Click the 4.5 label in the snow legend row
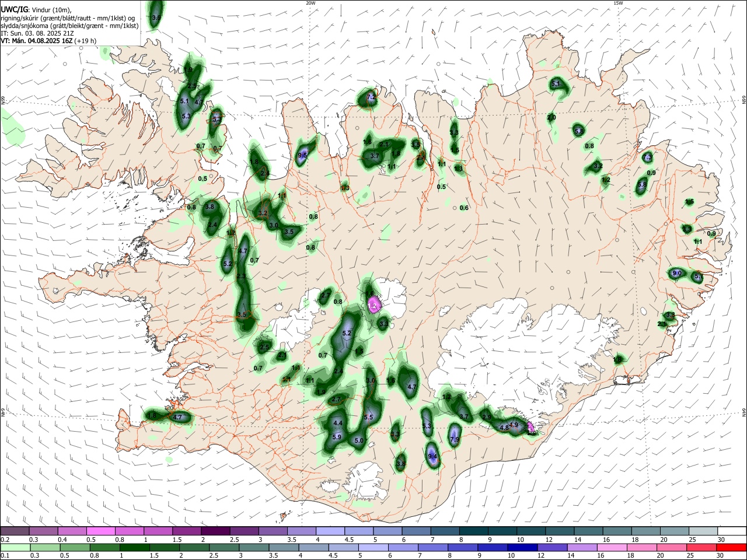Viewport: 747px width, 560px height. click(349, 539)
